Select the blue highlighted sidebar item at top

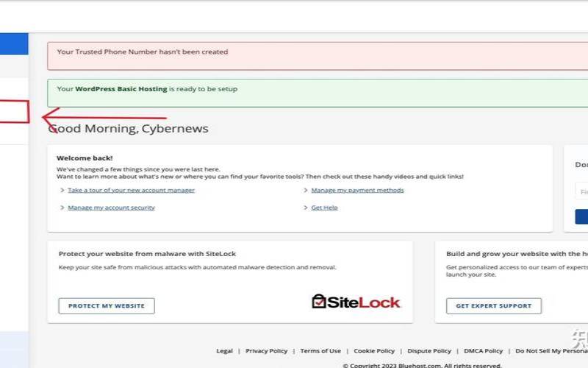[14, 44]
